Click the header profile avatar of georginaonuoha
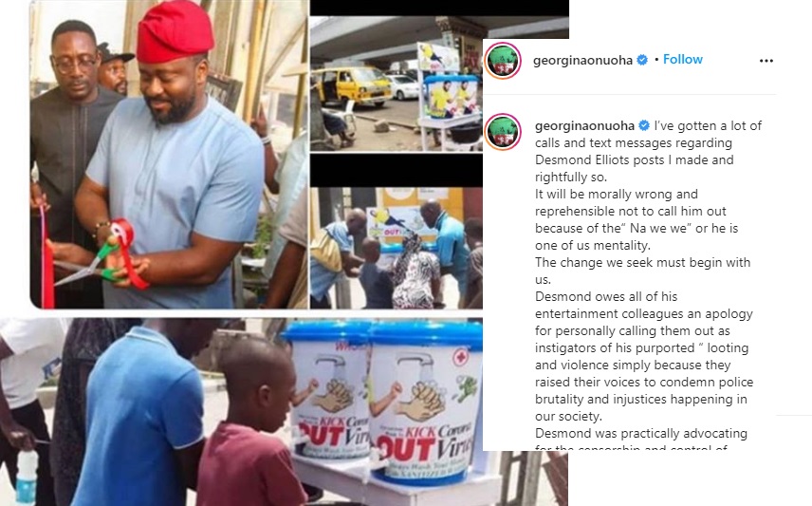The image size is (812, 506). pos(503,61)
